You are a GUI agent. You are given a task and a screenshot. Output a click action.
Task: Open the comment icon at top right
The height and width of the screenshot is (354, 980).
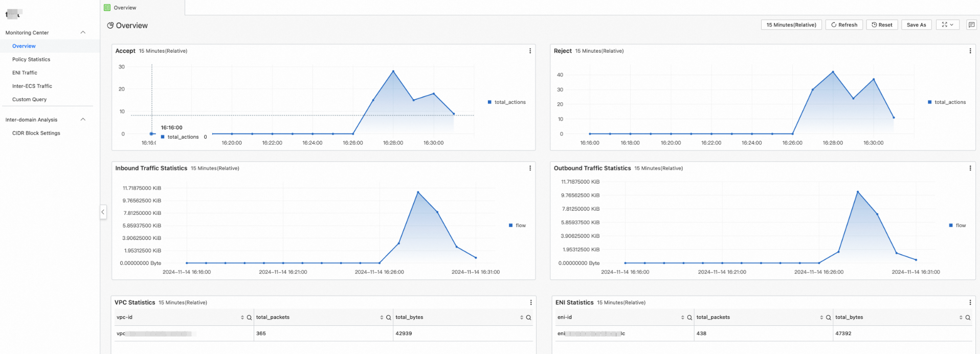click(x=971, y=25)
